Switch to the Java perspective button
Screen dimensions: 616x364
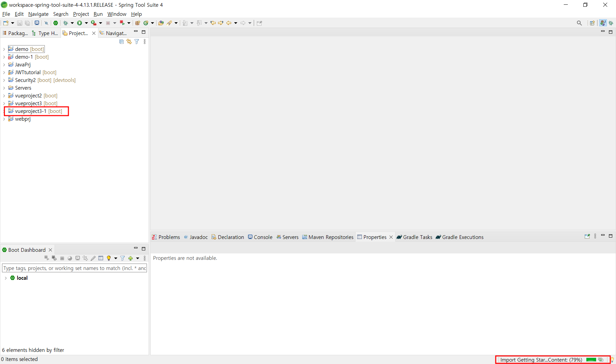tap(603, 23)
